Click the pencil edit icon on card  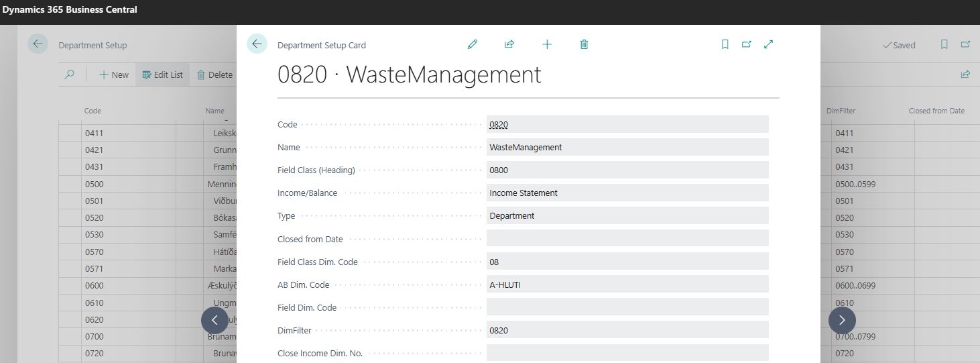(473, 44)
